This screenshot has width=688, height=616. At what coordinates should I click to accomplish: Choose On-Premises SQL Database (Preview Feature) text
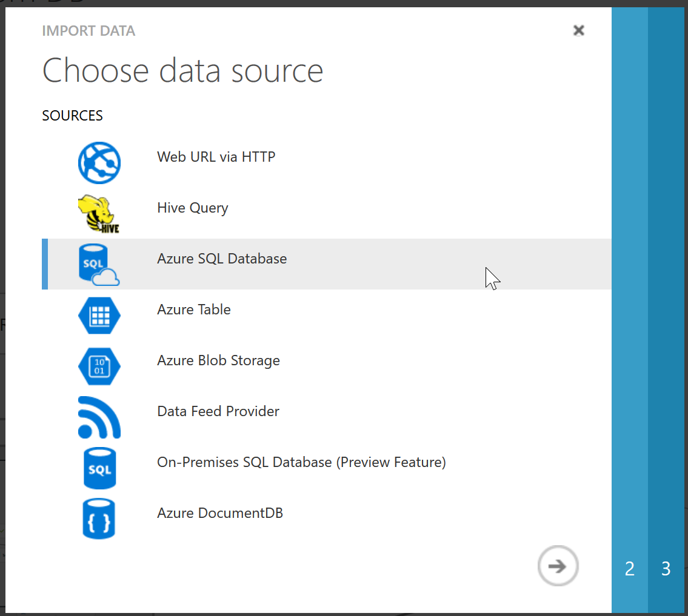coord(301,462)
